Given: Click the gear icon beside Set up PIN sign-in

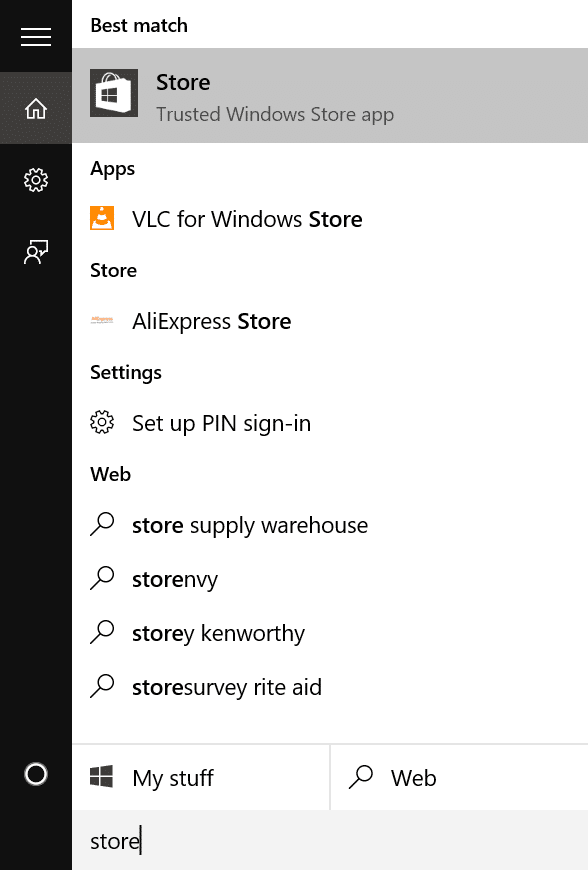Looking at the screenshot, I should click(x=102, y=422).
